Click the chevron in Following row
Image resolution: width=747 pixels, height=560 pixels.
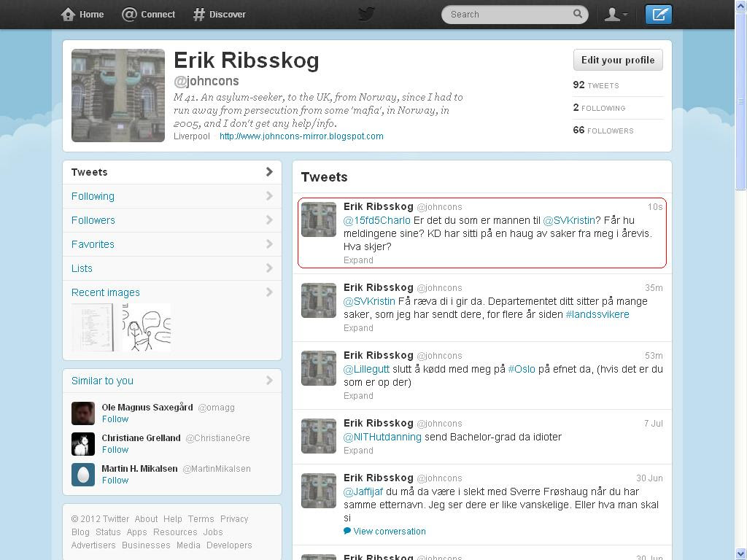pyautogui.click(x=269, y=195)
